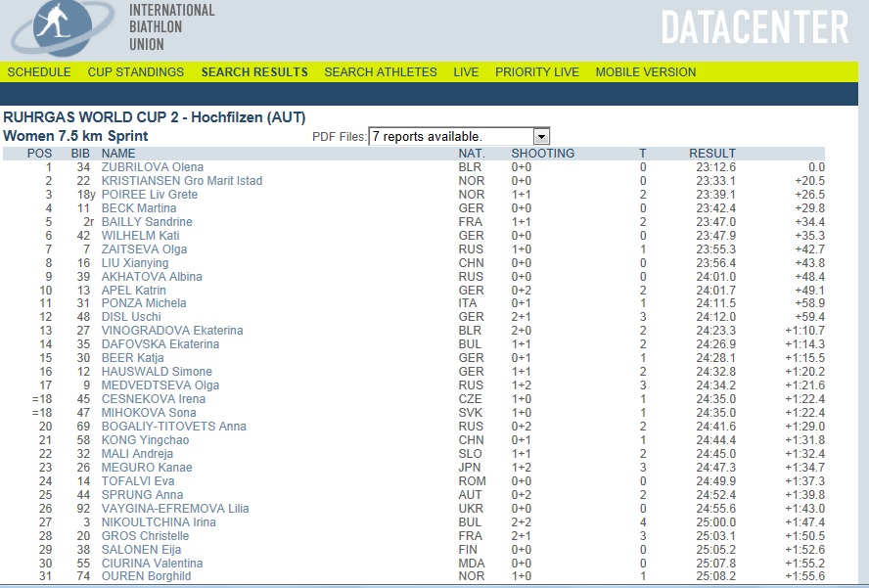Open athlete MEGURO Kanae
869x588 pixels.
(147, 468)
